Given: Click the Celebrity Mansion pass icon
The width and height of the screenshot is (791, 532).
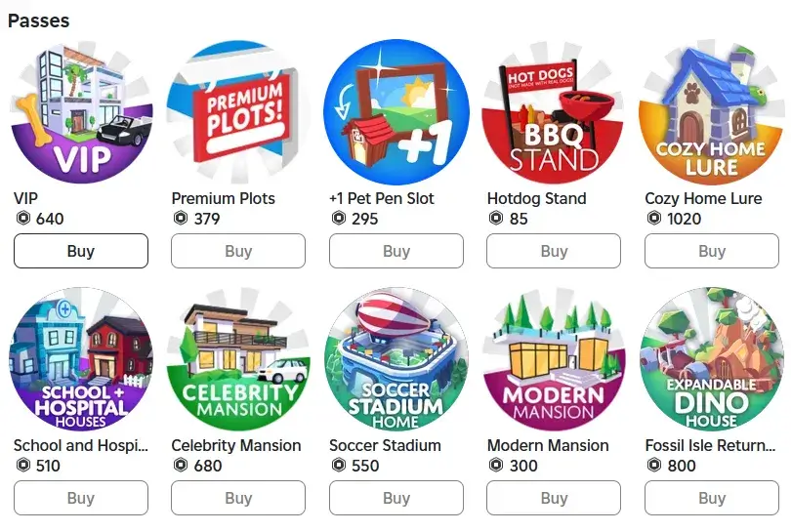Looking at the screenshot, I should 238,358.
